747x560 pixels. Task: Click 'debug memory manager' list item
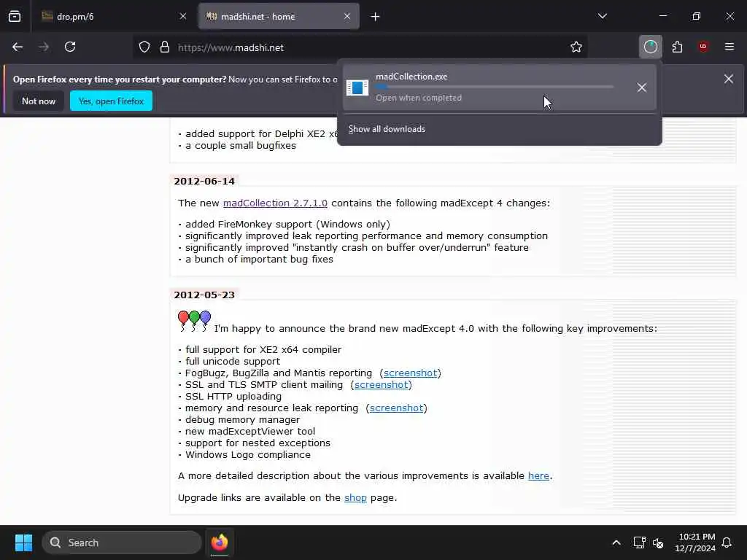(242, 420)
